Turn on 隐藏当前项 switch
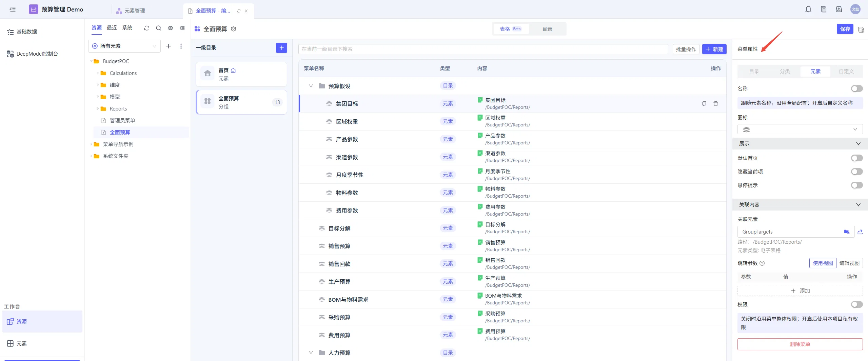The width and height of the screenshot is (868, 361). tap(857, 172)
